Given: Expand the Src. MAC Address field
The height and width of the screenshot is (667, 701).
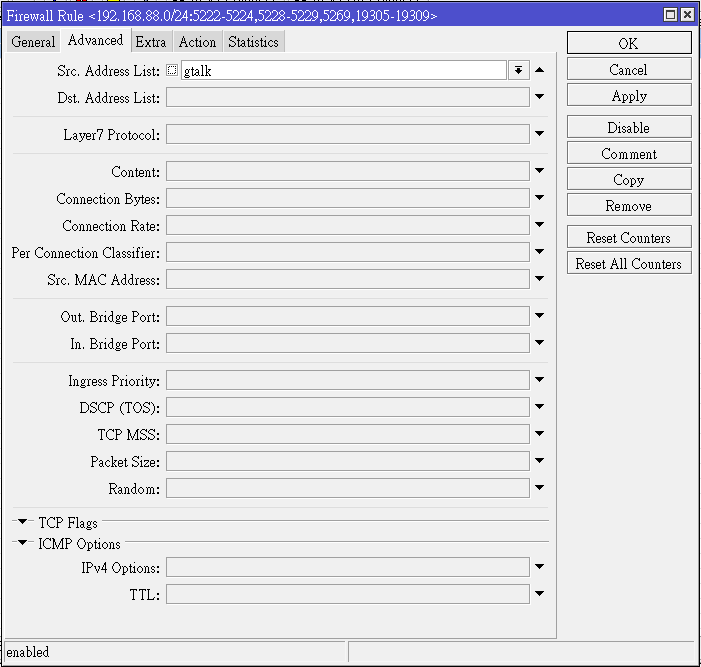Looking at the screenshot, I should (x=540, y=278).
